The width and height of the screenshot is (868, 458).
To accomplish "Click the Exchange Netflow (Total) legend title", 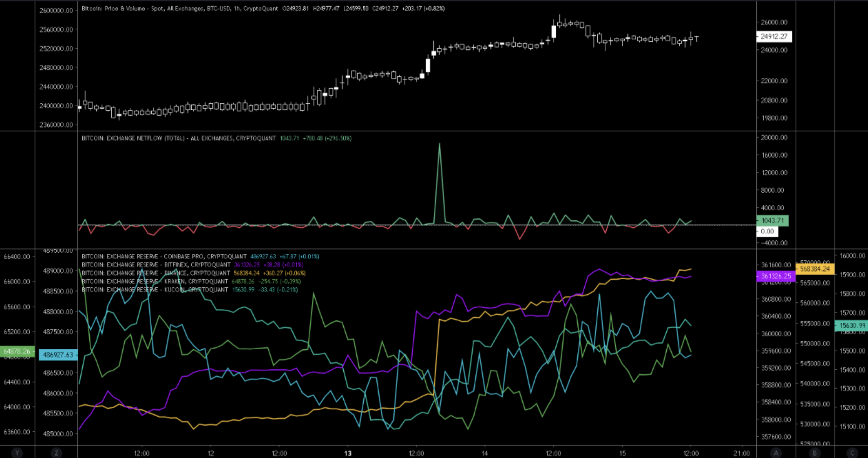I will coord(179,138).
